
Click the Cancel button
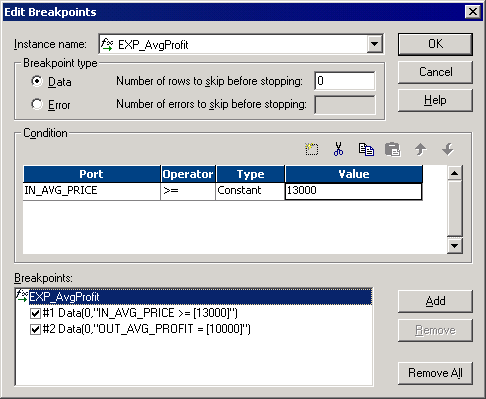click(435, 72)
